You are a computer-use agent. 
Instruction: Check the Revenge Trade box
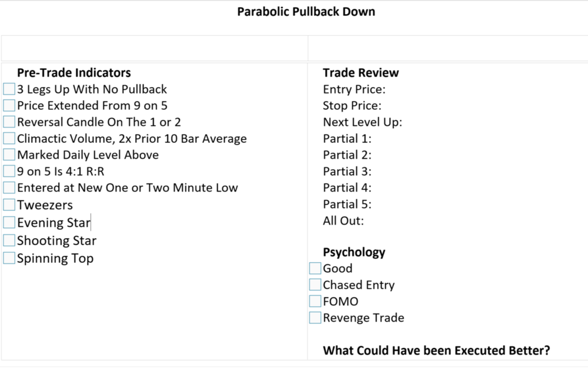[315, 318]
